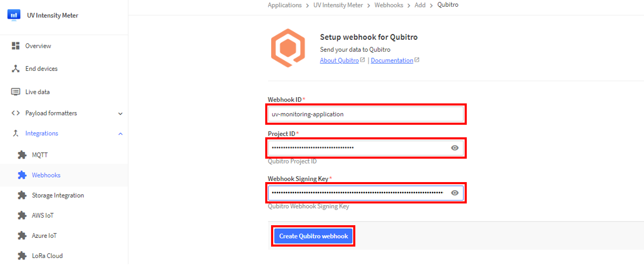Click the Integrations merge icon
This screenshot has height=265, width=644.
click(x=16, y=133)
